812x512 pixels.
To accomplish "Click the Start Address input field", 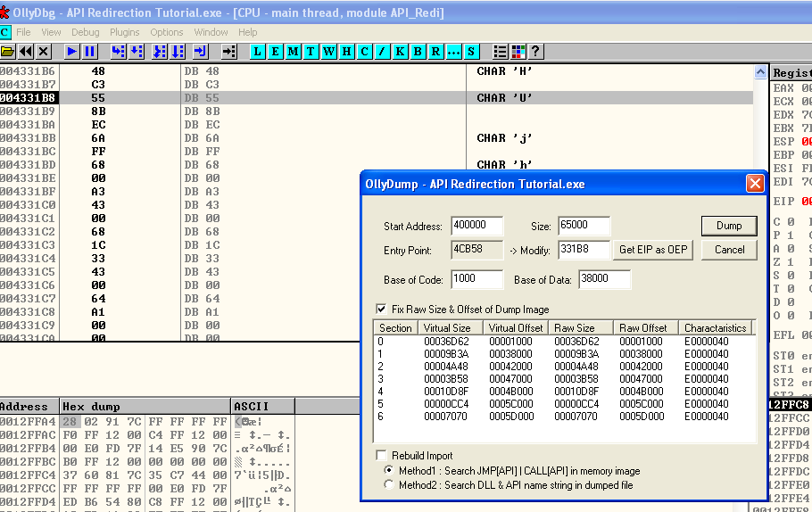I will point(477,226).
